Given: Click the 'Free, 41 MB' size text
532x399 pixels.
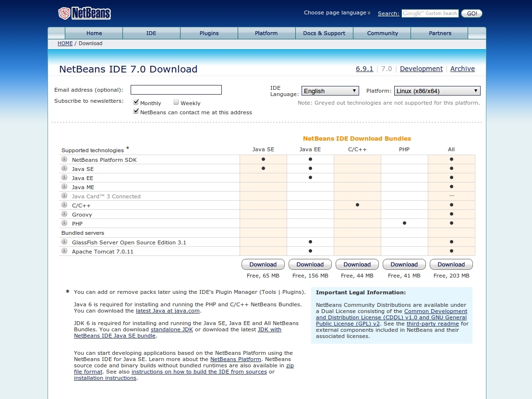Looking at the screenshot, I should pos(404,276).
